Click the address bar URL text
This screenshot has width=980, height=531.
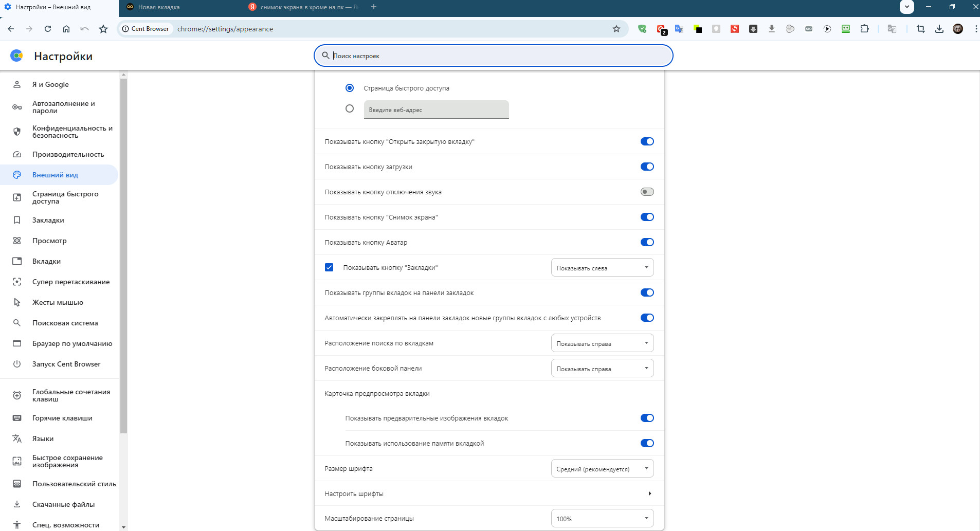225,29
